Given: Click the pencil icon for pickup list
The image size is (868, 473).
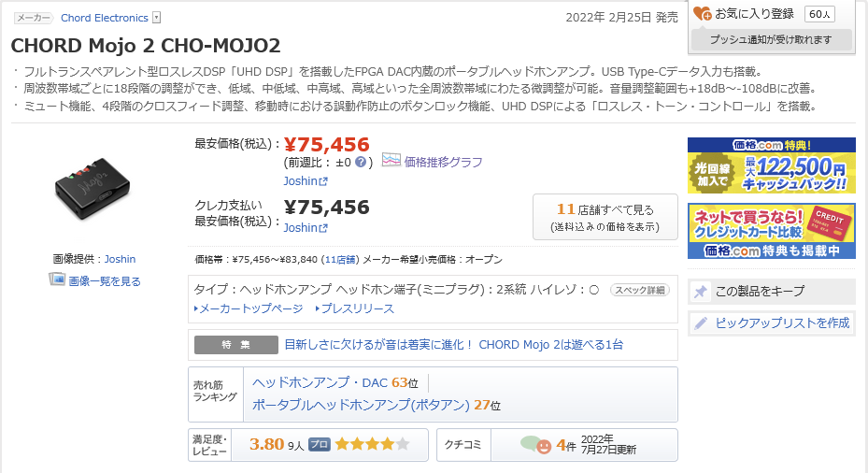Looking at the screenshot, I should (701, 323).
